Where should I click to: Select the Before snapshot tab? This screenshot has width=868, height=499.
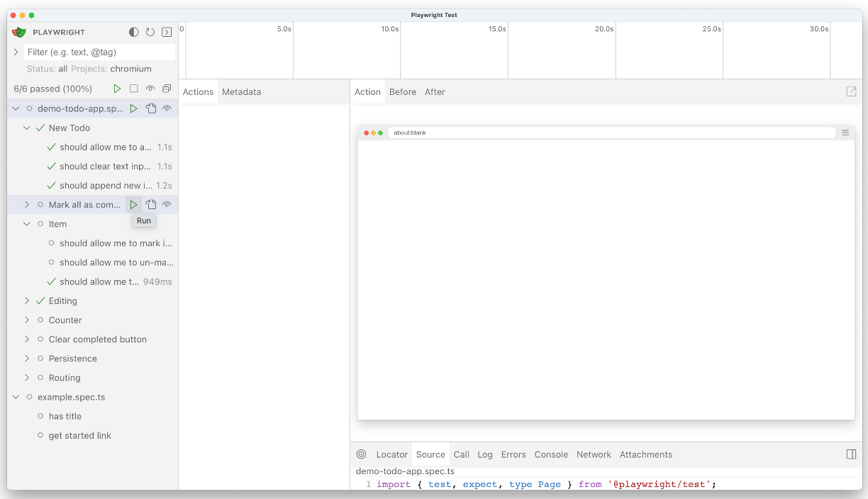pos(403,92)
